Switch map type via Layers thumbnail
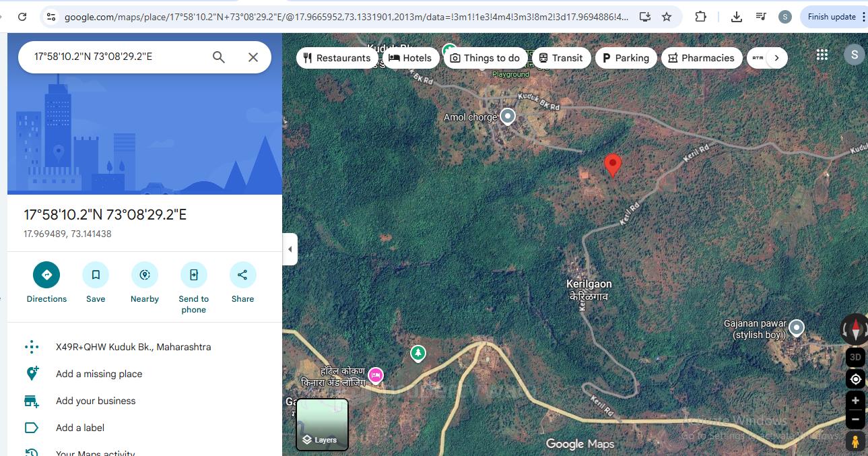 pyautogui.click(x=322, y=424)
